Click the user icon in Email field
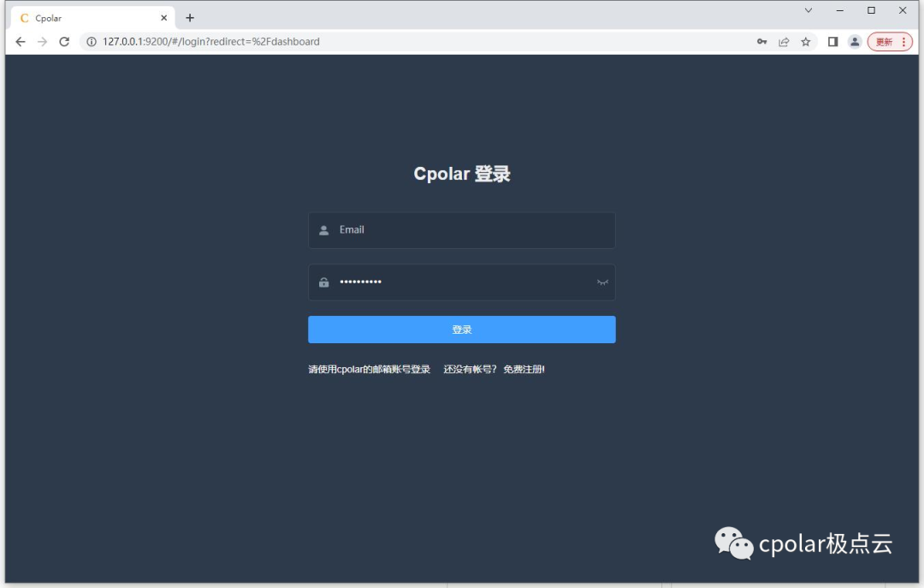This screenshot has height=588, width=924. (x=323, y=230)
